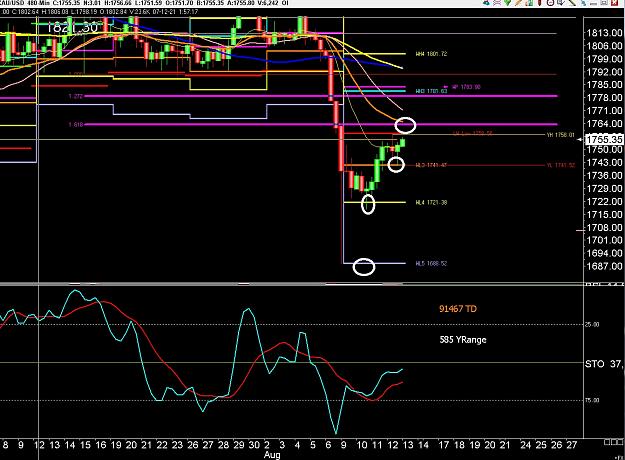Image resolution: width=625 pixels, height=460 pixels.
Task: Select the 1722.00 price axis label
Action: [x=605, y=201]
